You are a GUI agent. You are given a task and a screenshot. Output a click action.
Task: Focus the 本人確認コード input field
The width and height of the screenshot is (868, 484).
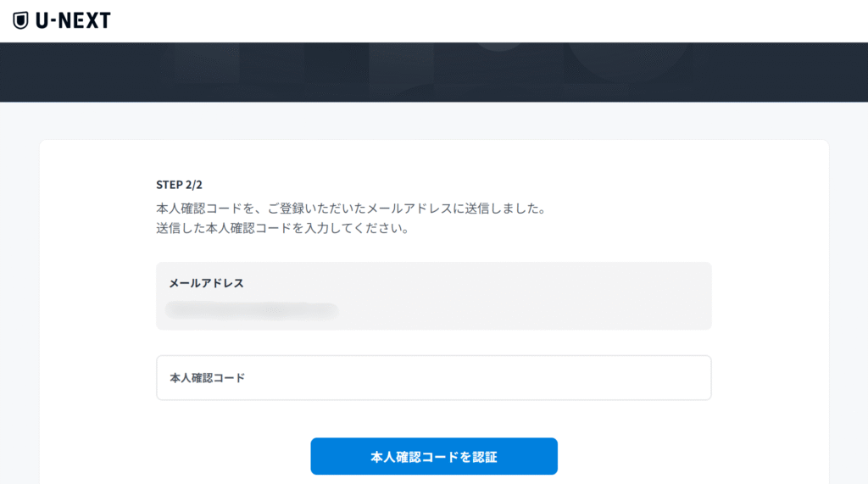point(433,378)
